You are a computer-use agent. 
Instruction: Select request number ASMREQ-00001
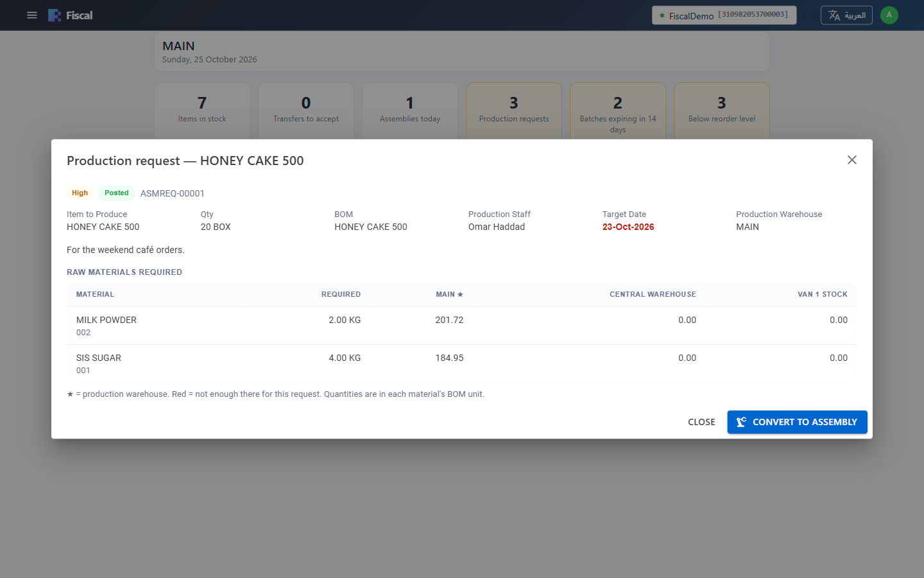pyautogui.click(x=173, y=193)
